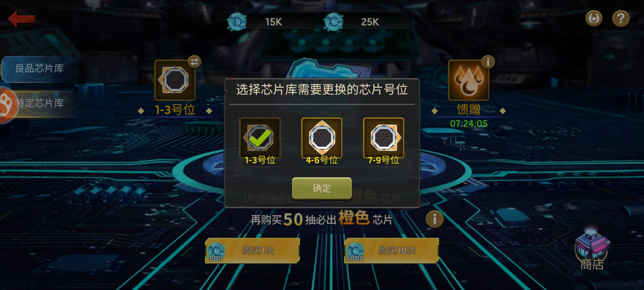The height and width of the screenshot is (290, 644).
Task: Tap the swap arrows on 1-3号位 chip
Action: pyautogui.click(x=194, y=61)
